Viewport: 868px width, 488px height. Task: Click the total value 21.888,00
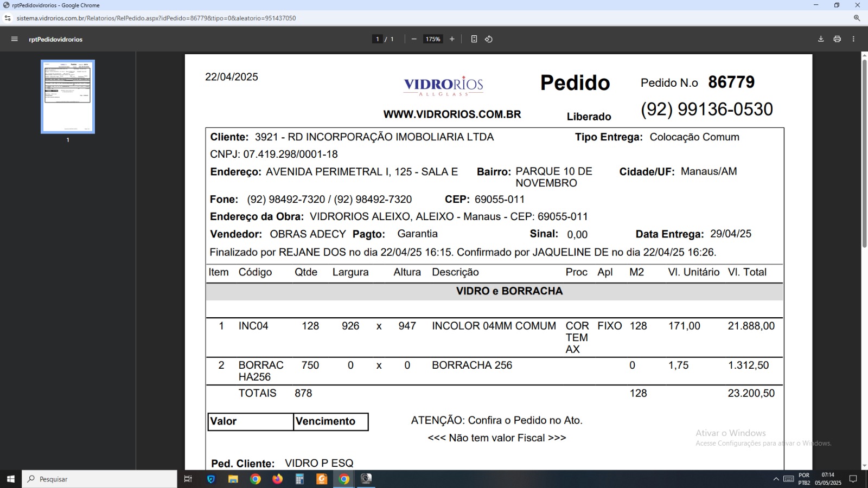click(x=751, y=326)
